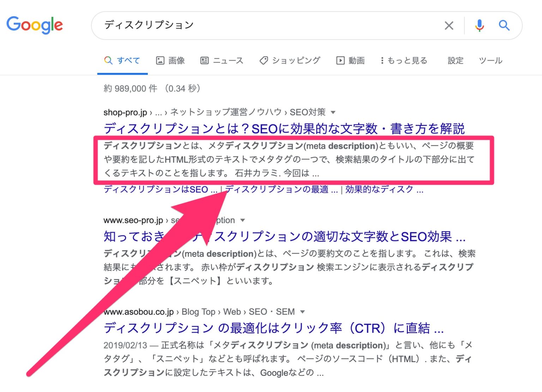
Task: Click the news icon beside ニュース
Action: coord(204,60)
